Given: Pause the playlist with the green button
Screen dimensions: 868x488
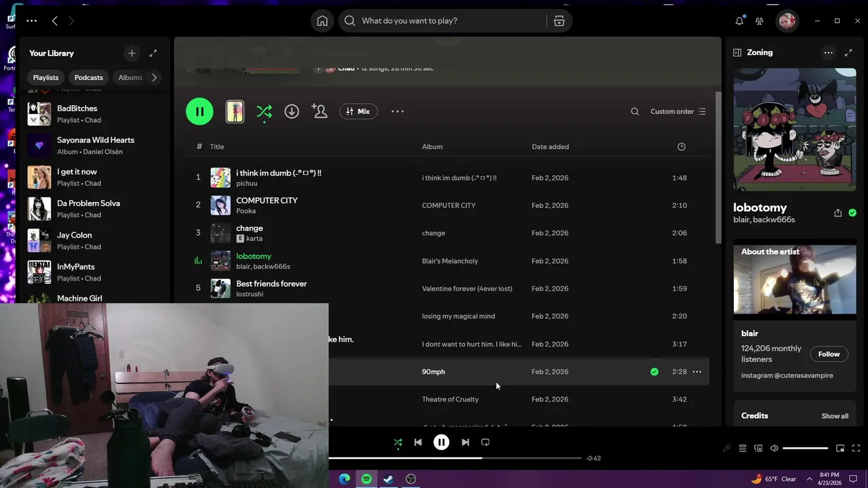Looking at the screenshot, I should [x=199, y=111].
